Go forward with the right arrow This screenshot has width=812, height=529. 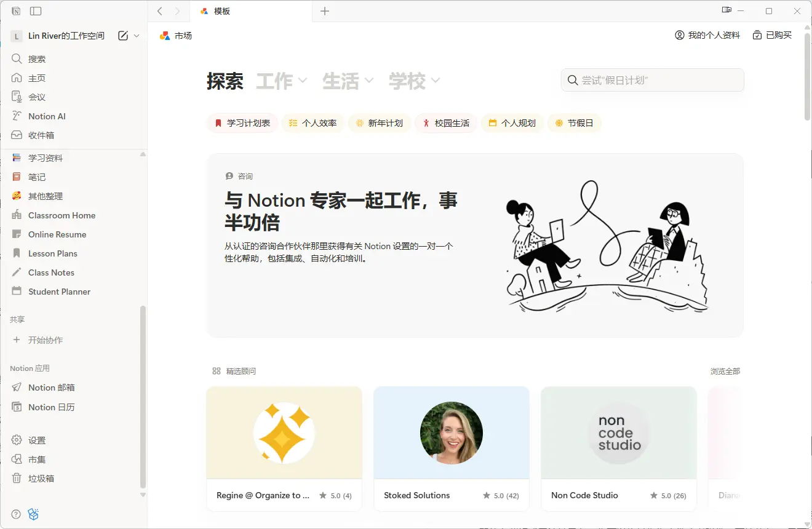tap(178, 11)
